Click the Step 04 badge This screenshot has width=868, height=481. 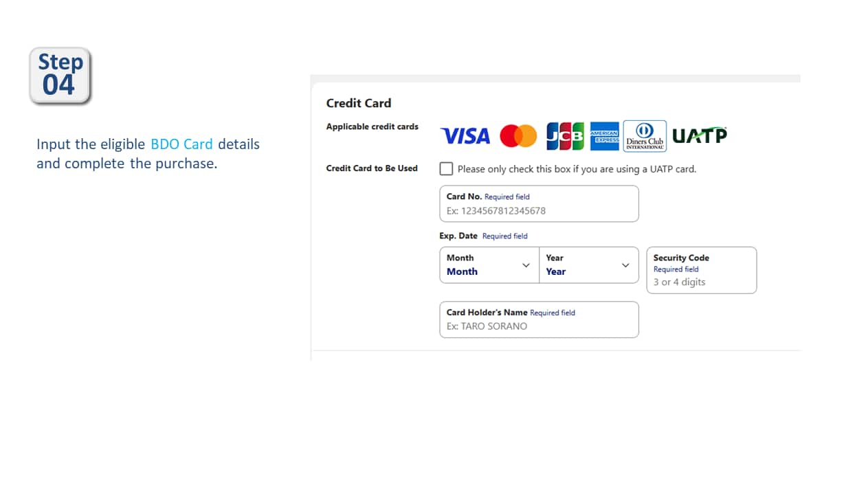[x=60, y=76]
